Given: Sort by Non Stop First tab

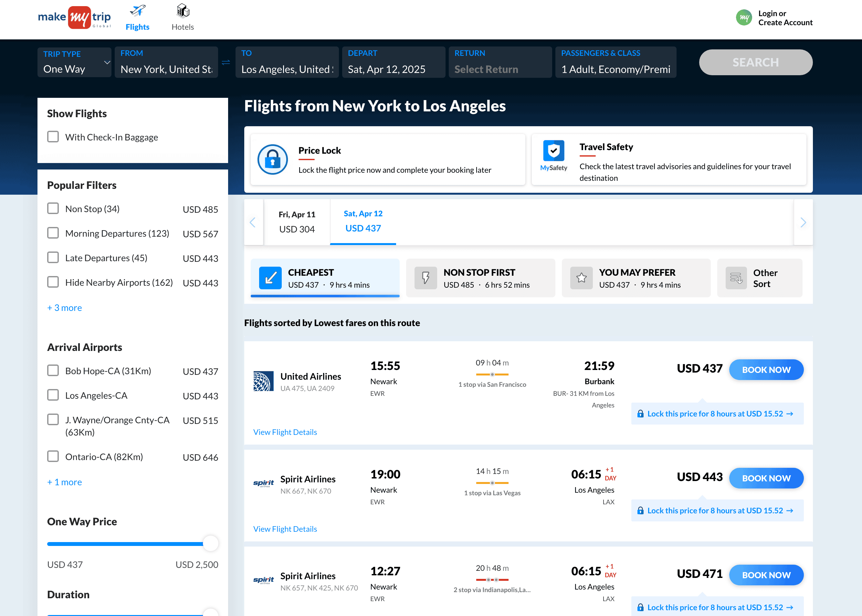Looking at the screenshot, I should point(480,278).
